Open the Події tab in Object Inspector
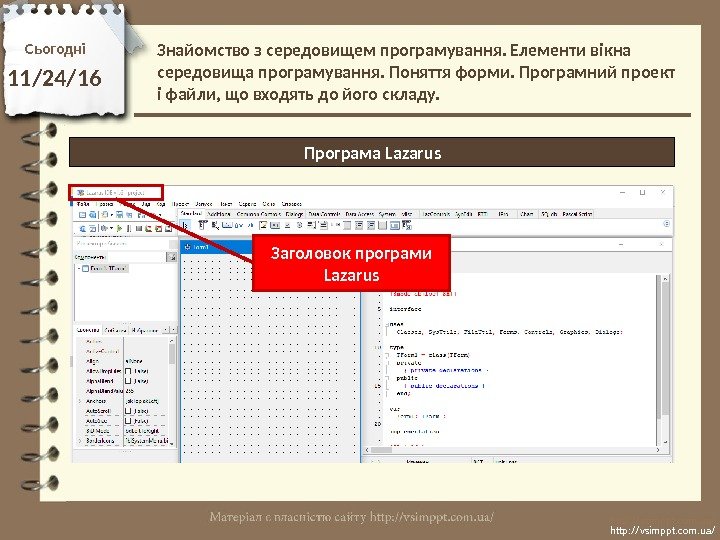This screenshot has width=720, height=540. pyautogui.click(x=115, y=331)
